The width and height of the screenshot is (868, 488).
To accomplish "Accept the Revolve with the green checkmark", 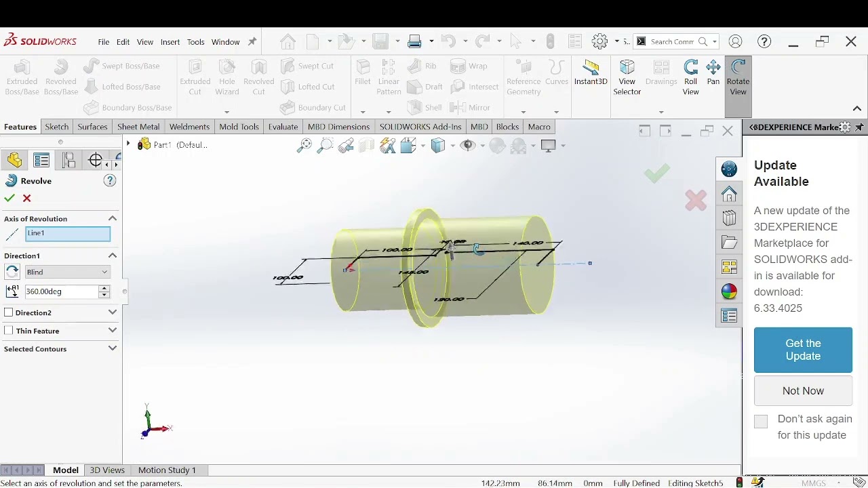I will tap(9, 198).
